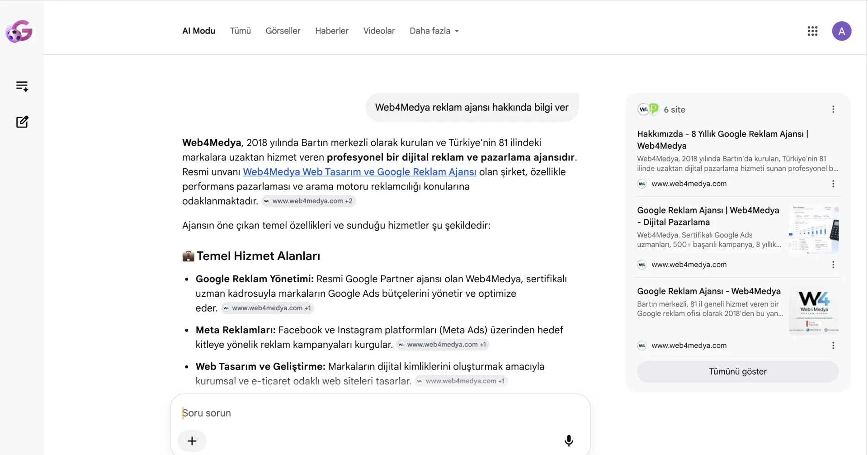Open the sources panel three-dot menu

point(833,109)
